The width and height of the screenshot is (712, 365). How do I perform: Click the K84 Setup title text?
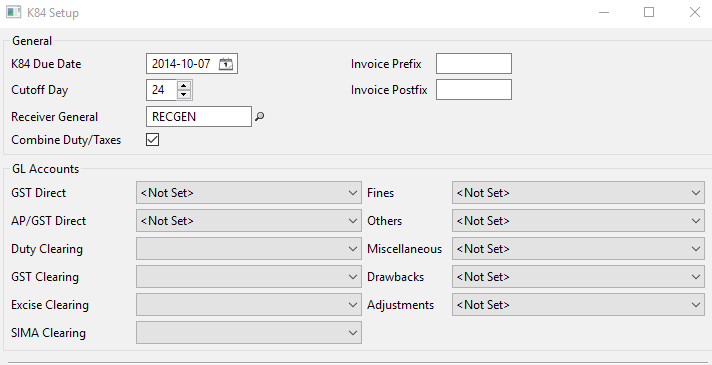(53, 13)
